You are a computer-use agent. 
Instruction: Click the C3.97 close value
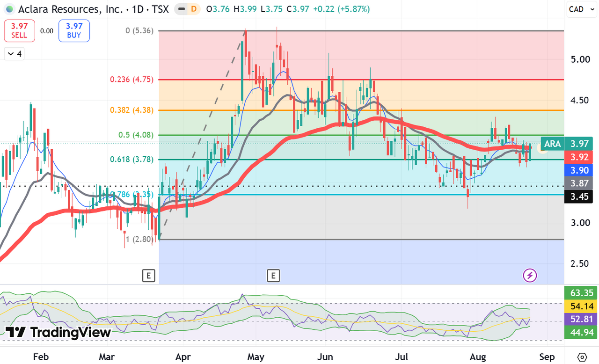pyautogui.click(x=297, y=9)
